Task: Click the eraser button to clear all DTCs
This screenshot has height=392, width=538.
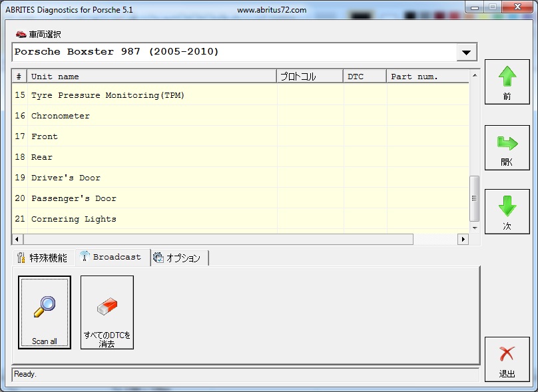Action: pos(107,312)
